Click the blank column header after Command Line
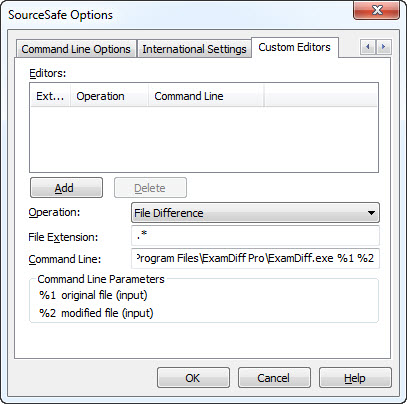Image resolution: width=407 pixels, height=404 pixels. 321,96
